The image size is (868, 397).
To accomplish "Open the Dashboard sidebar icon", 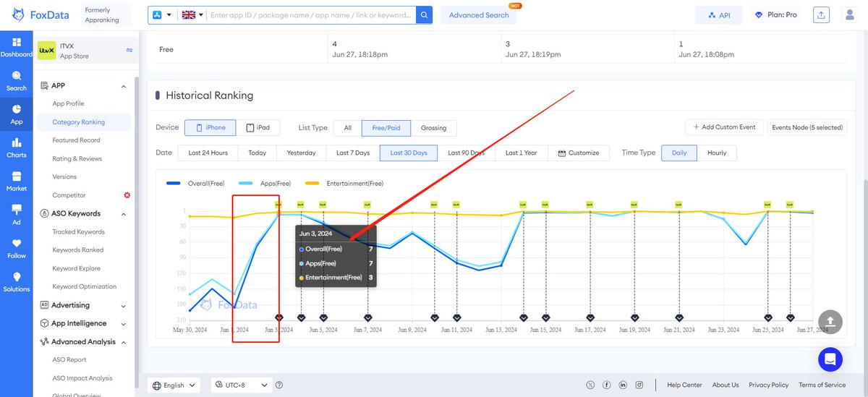I will pos(16,47).
